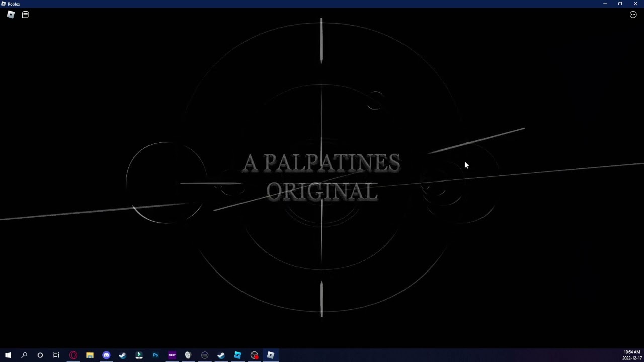Open Roblox Studio from the taskbar
The height and width of the screenshot is (362, 644).
[x=237, y=355]
